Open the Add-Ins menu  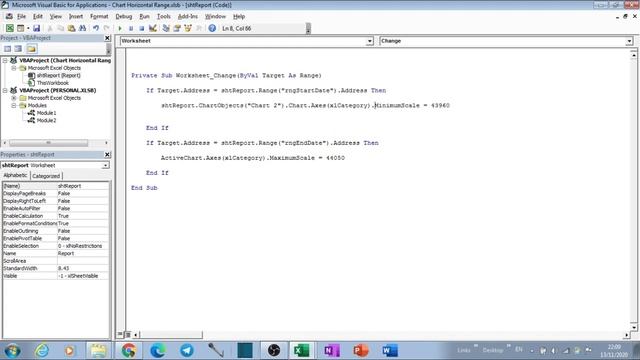pos(188,16)
